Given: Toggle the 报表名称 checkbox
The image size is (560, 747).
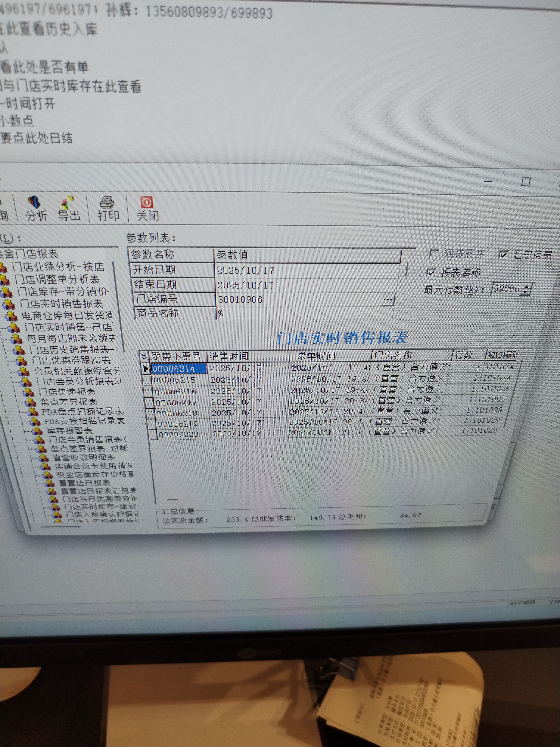Looking at the screenshot, I should (431, 272).
